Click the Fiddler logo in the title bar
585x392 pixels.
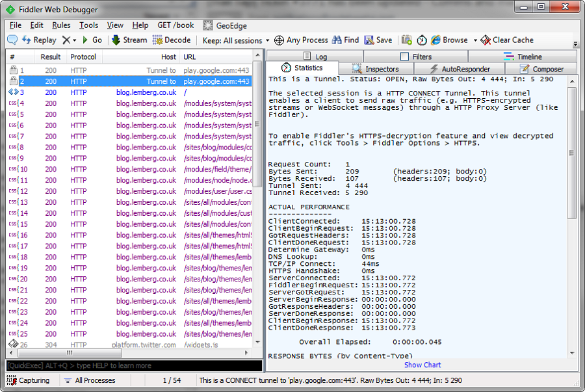tap(10, 10)
